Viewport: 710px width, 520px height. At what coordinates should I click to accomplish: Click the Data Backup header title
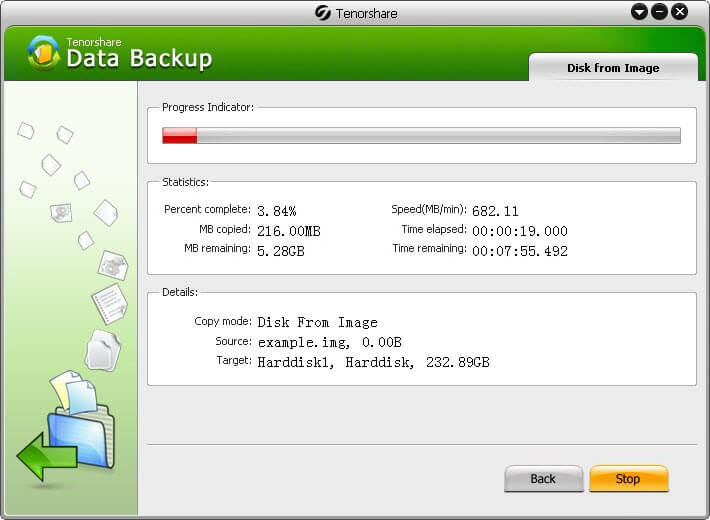point(139,59)
